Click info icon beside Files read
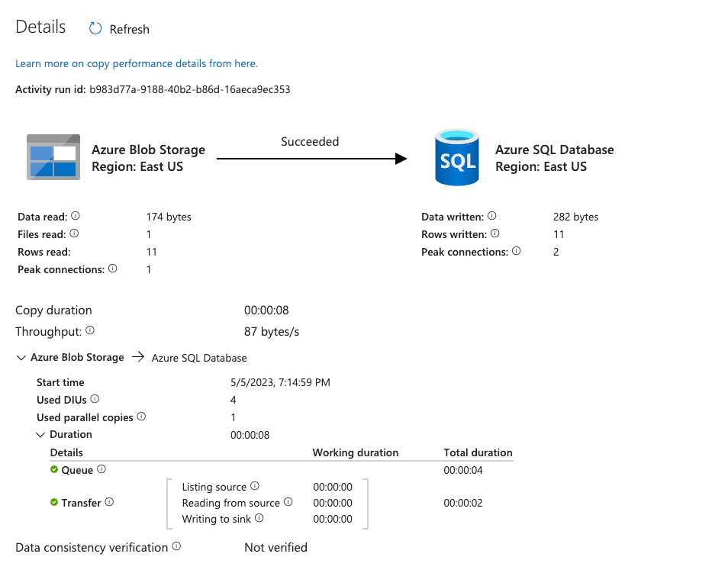This screenshot has height=573, width=728. (x=74, y=234)
